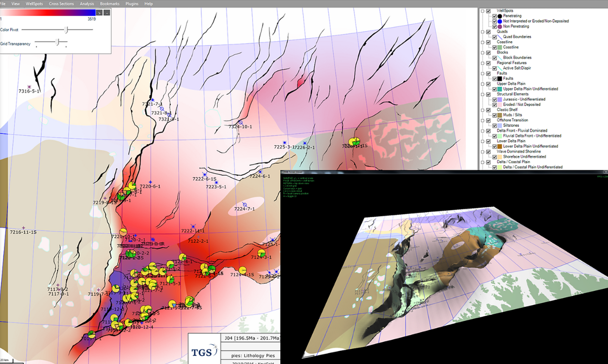Open the Cross Sections menu
608x364 pixels.
tap(61, 3)
